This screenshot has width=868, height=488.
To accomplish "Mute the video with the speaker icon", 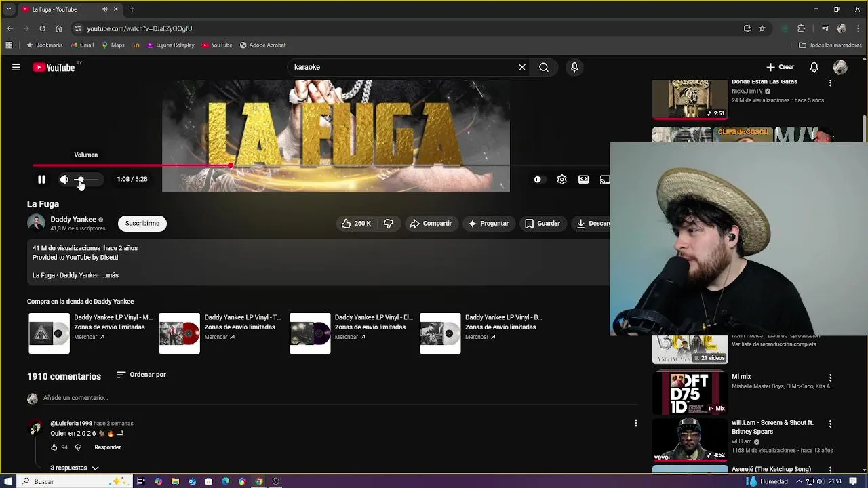I will 64,180.
